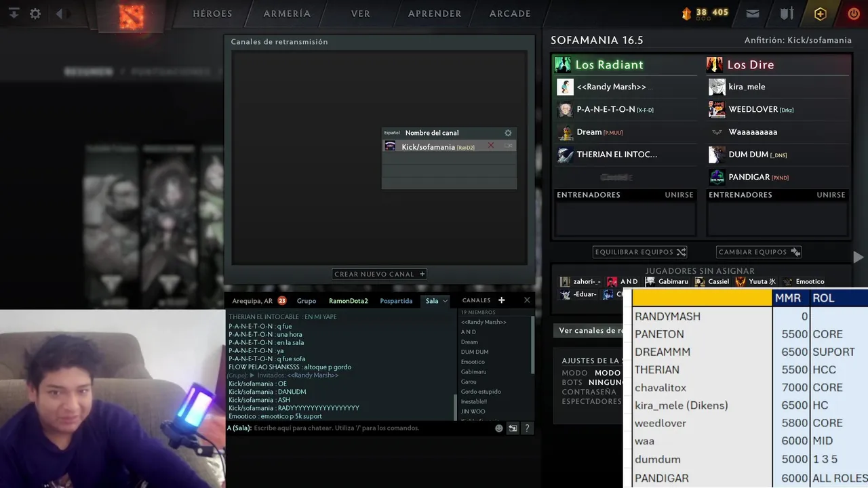Go back using the left arrow icon
This screenshot has height=488, width=868.
click(x=59, y=14)
